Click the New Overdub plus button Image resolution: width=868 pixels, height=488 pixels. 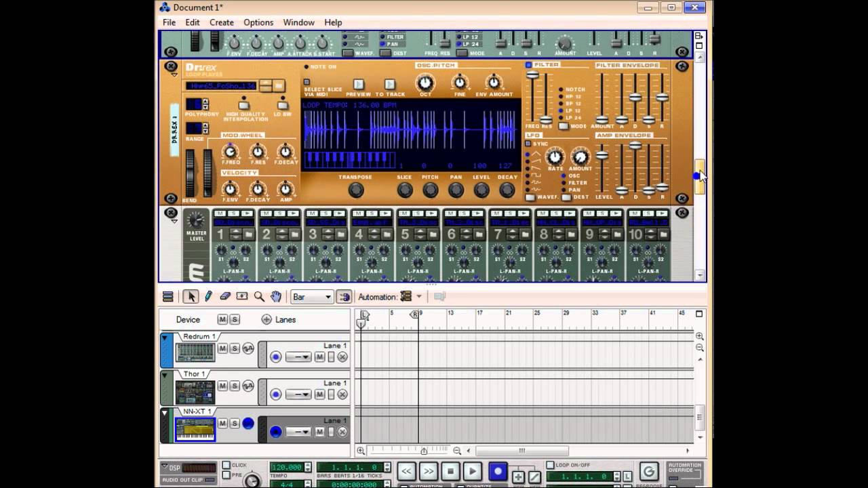518,477
